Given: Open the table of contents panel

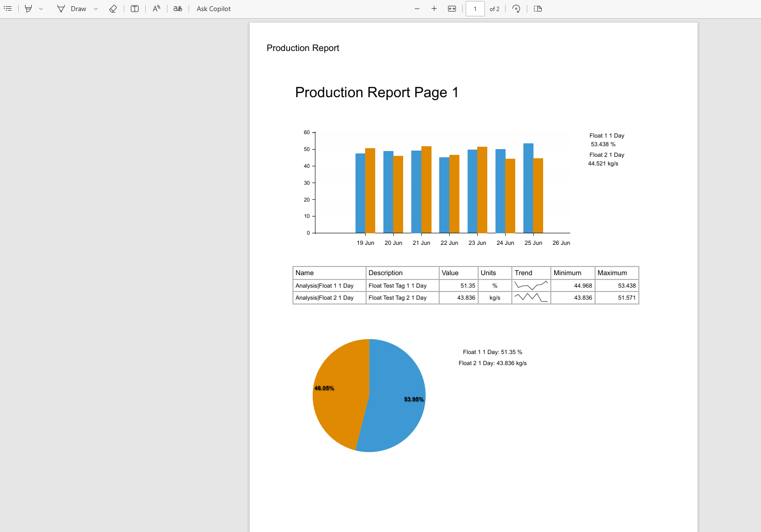Looking at the screenshot, I should point(8,9).
